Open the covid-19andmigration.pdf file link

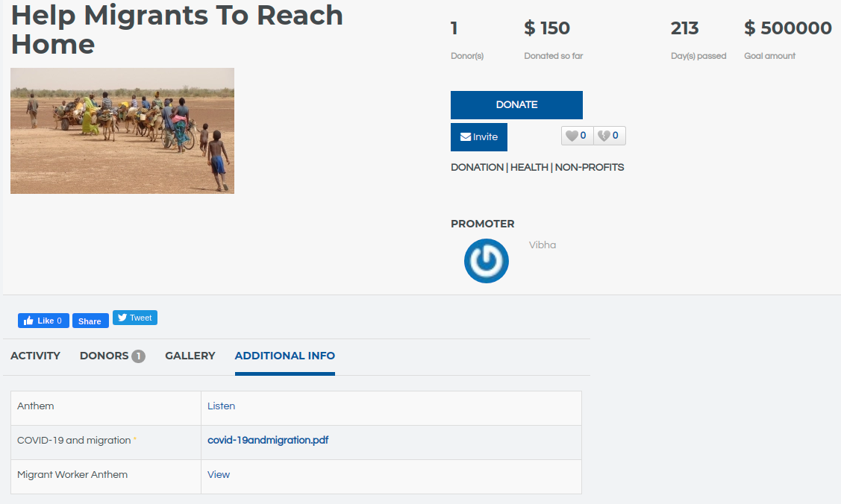click(268, 440)
